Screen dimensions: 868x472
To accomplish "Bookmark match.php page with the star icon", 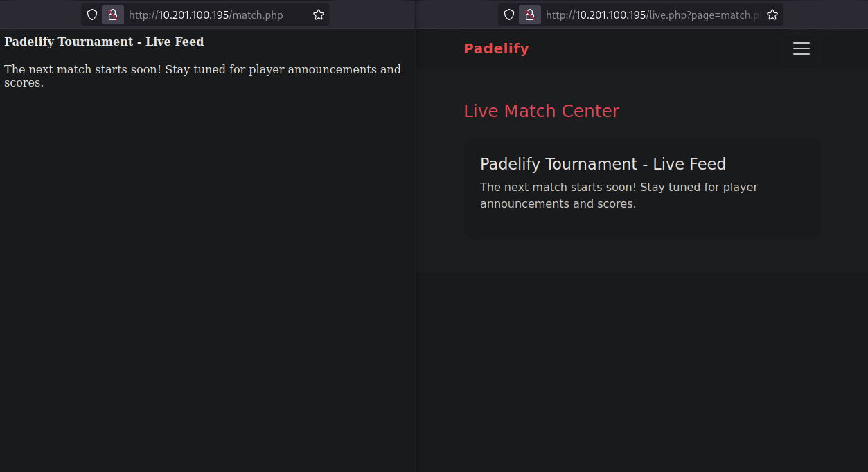I will point(318,15).
